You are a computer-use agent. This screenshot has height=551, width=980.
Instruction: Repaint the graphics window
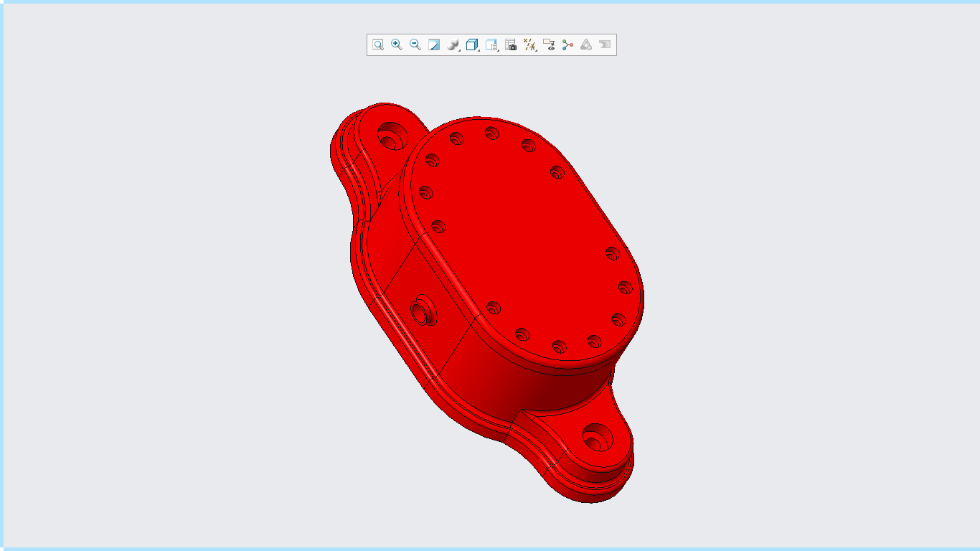click(x=434, y=45)
